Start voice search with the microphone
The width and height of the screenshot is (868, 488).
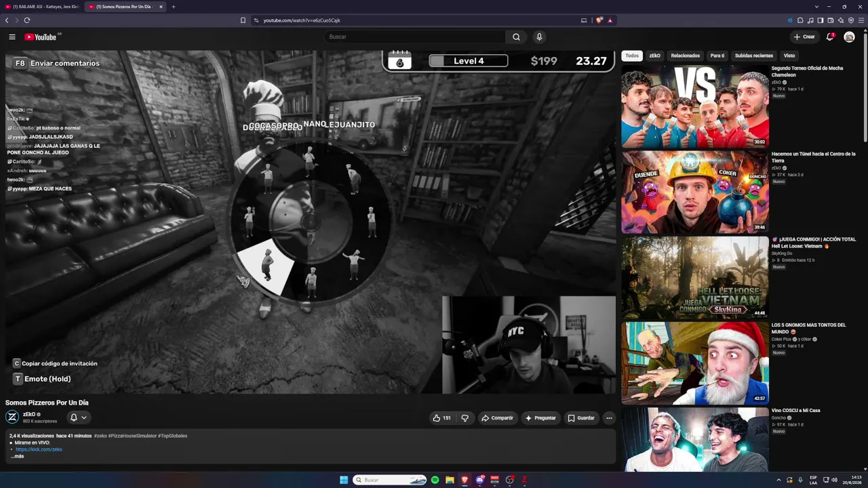(539, 37)
